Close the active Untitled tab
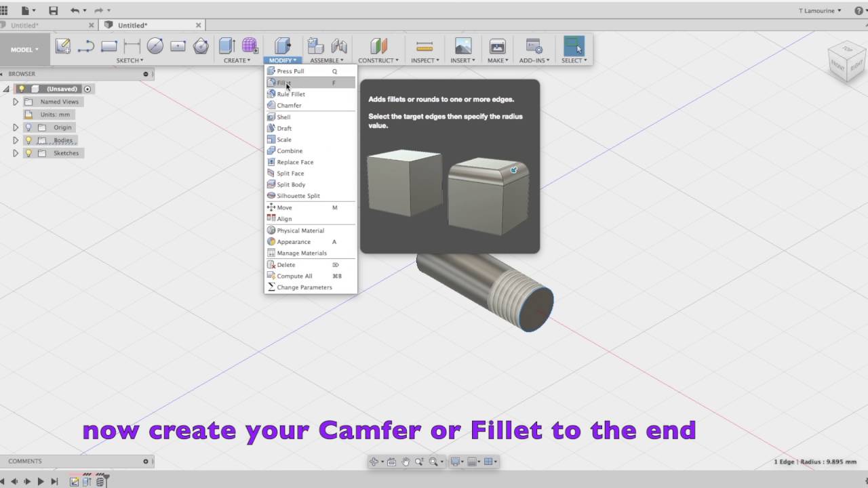868x488 pixels. pyautogui.click(x=199, y=25)
